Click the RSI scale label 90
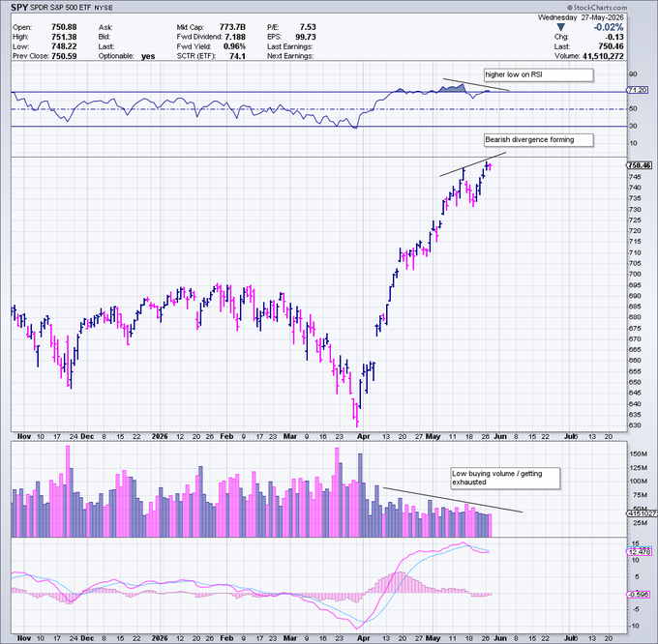Image resolution: width=658 pixels, height=644 pixels. (633, 74)
